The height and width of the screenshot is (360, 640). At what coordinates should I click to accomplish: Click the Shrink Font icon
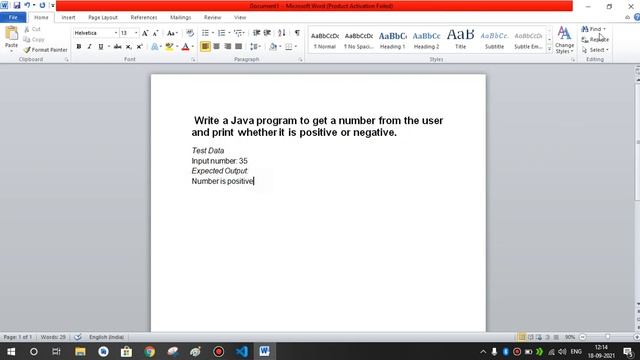tap(155, 33)
